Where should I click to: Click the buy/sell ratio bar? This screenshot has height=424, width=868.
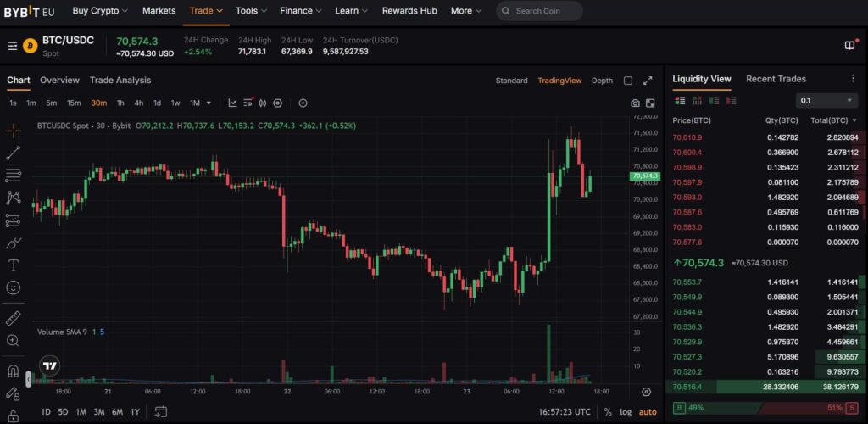(x=765, y=408)
